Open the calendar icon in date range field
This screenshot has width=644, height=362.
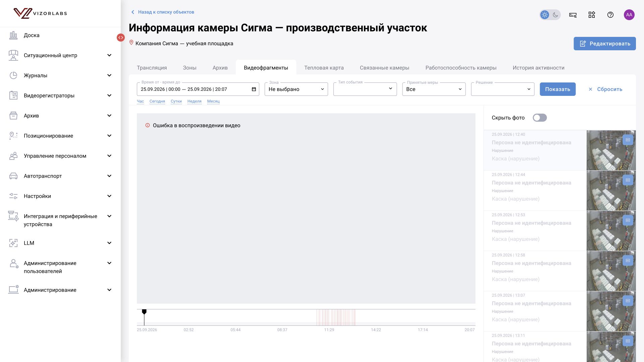[254, 89]
